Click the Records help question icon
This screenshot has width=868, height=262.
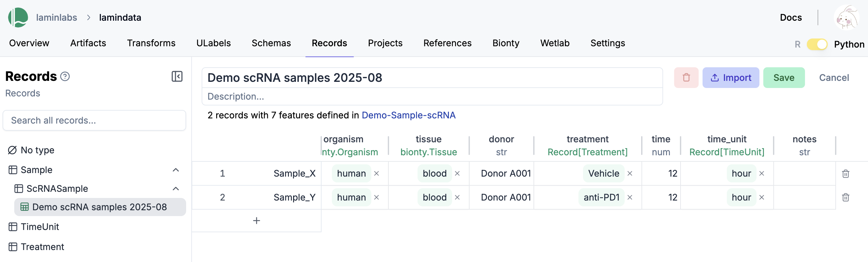65,77
